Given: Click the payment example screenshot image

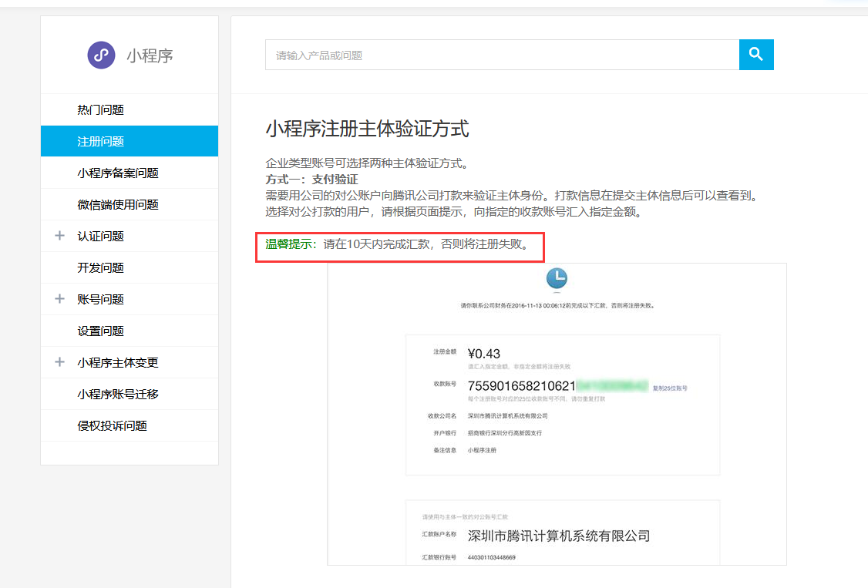Looking at the screenshot, I should click(557, 415).
